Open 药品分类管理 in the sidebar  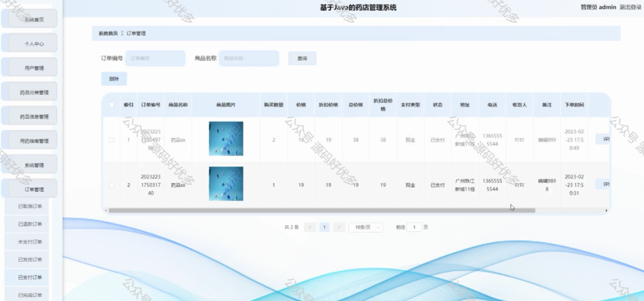pos(30,92)
